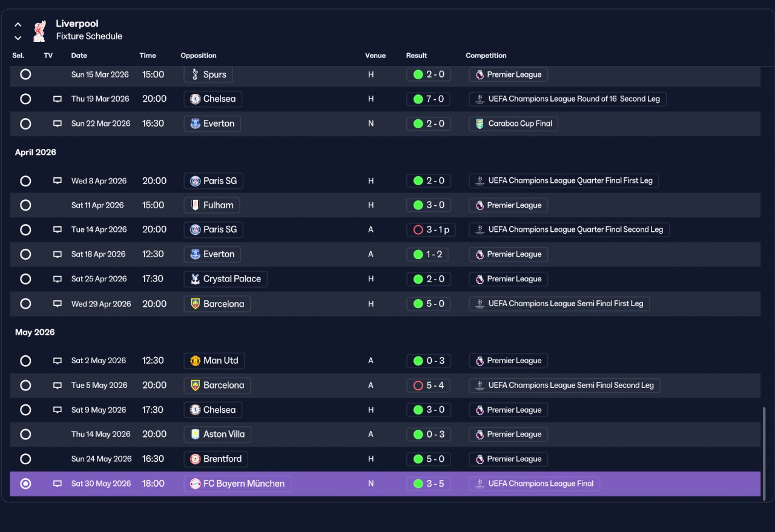
Task: Click the May 2026 month heading
Action: [35, 332]
